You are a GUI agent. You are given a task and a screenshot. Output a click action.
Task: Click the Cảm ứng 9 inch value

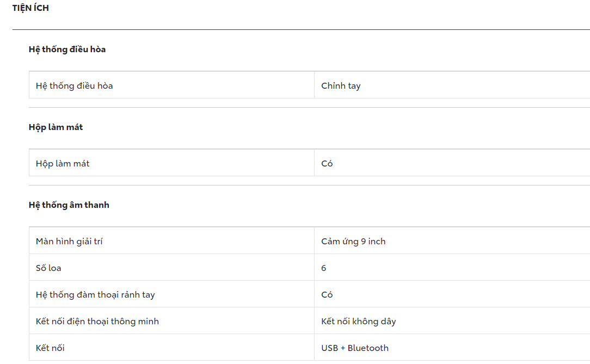click(x=353, y=242)
